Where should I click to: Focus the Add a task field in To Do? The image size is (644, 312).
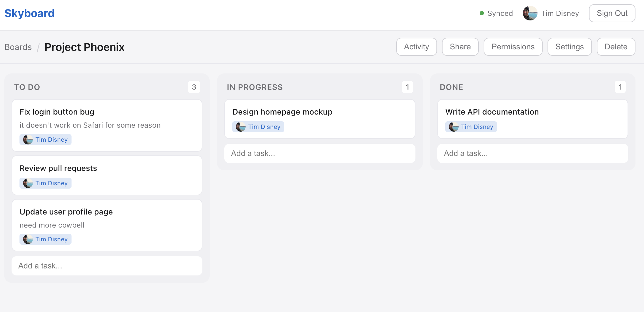107,266
